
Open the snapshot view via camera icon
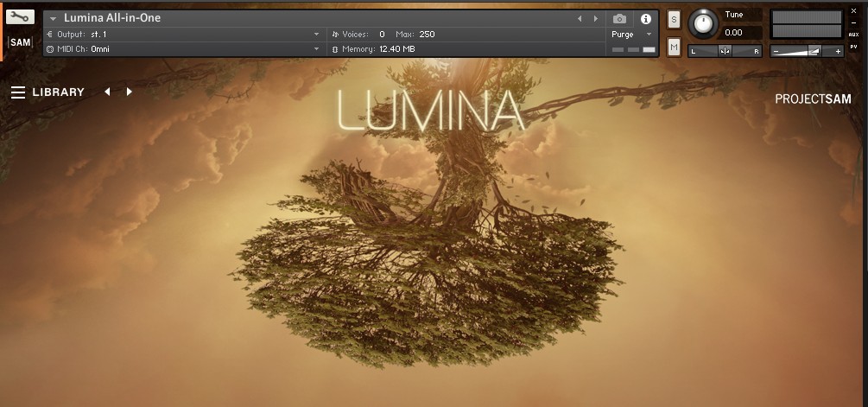[x=619, y=19]
